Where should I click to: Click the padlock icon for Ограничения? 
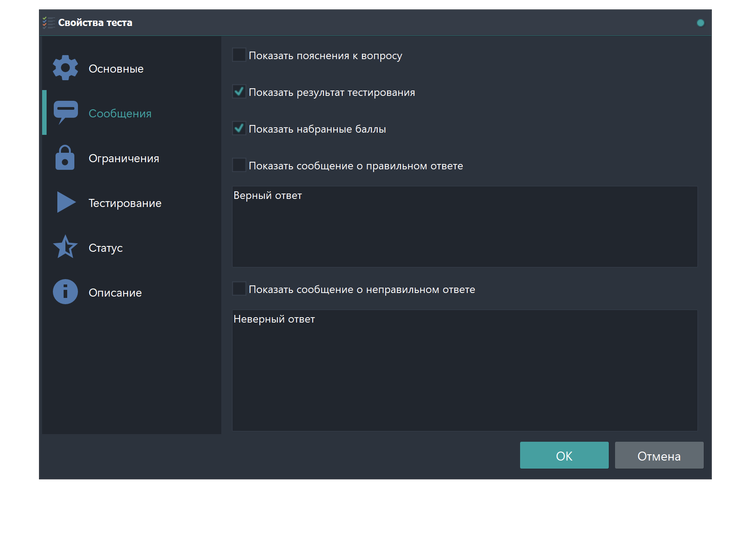(x=65, y=157)
